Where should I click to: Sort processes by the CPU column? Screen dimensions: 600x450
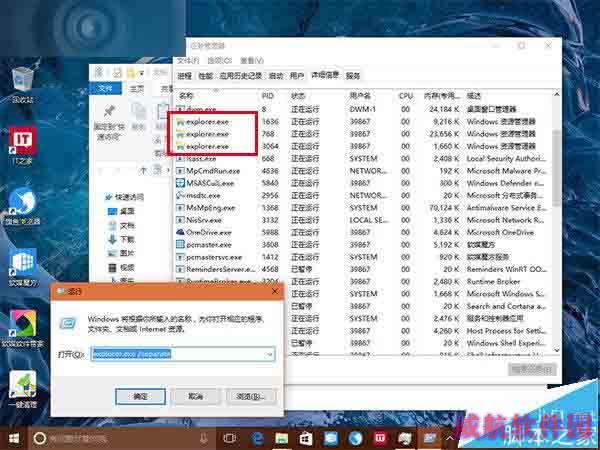pyautogui.click(x=406, y=96)
